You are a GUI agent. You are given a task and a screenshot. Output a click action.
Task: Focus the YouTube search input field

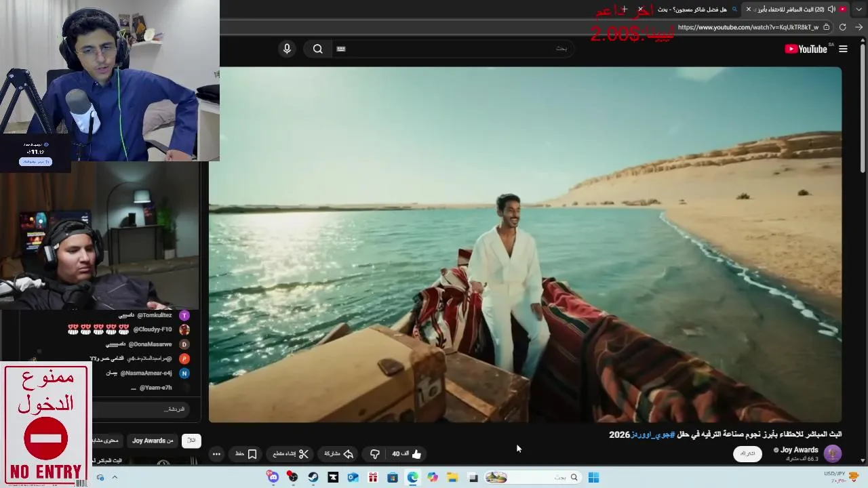[454, 49]
